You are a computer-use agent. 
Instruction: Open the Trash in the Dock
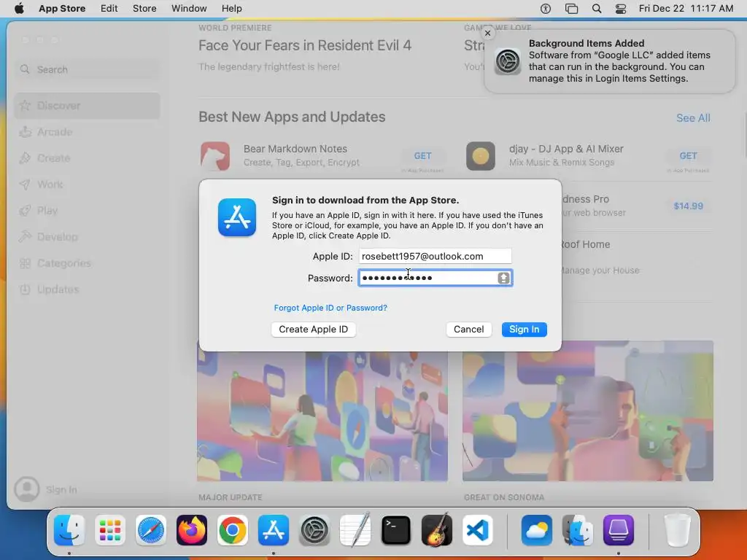coord(678,530)
